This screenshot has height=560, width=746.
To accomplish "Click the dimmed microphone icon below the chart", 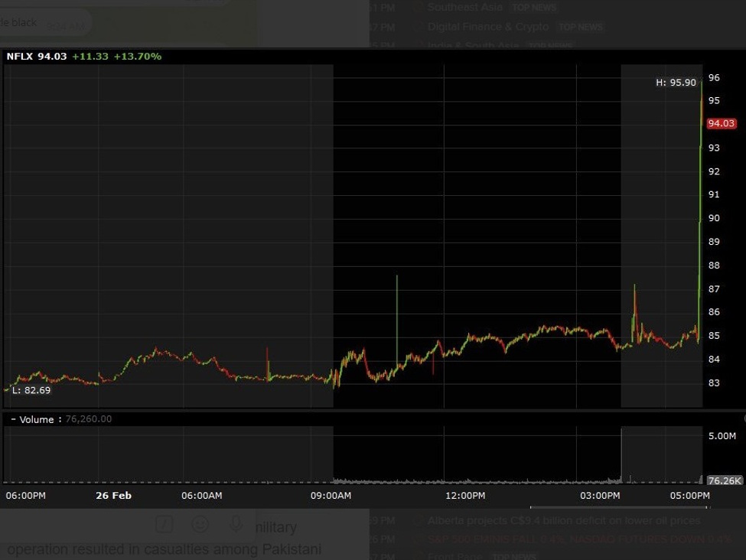I will (236, 524).
